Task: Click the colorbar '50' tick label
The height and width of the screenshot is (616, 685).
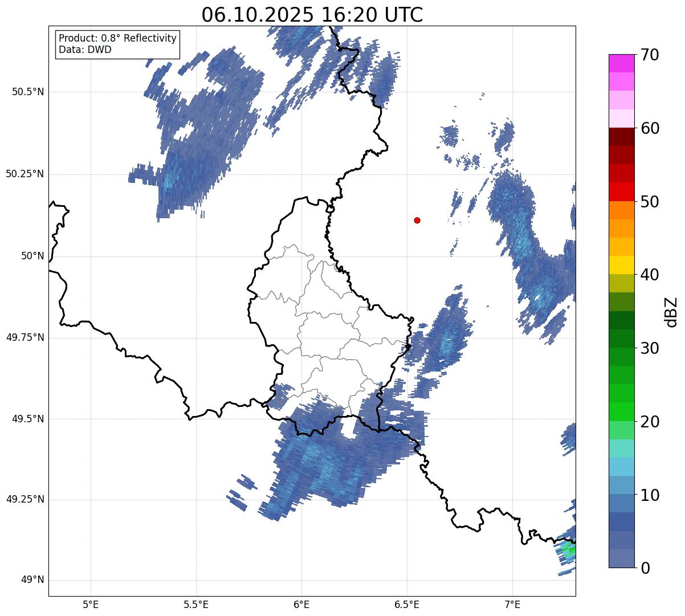Action: [x=650, y=202]
